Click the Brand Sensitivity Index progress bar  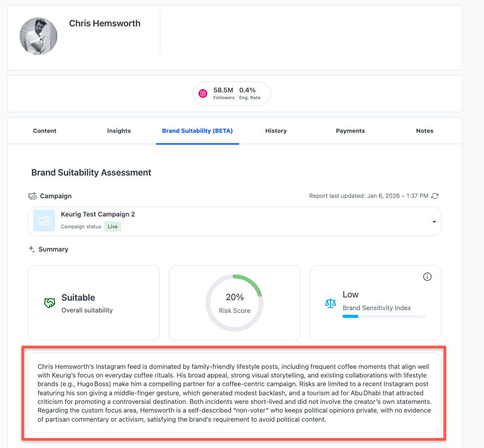pyautogui.click(x=384, y=316)
